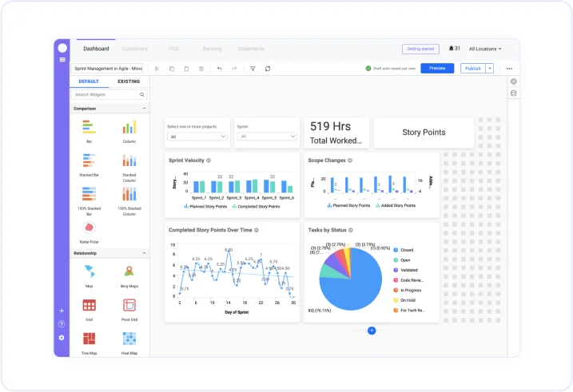Click the blue Preview button

437,68
